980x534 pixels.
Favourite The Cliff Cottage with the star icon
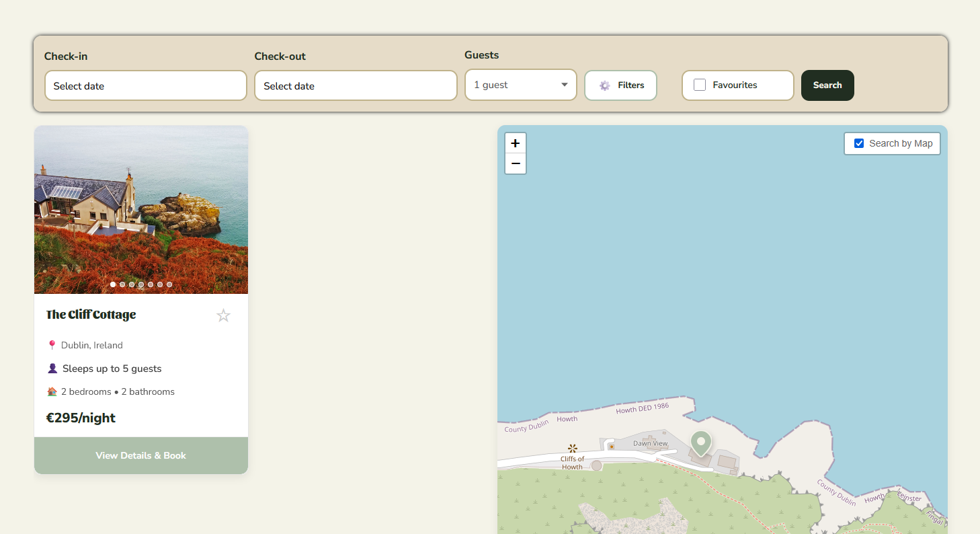[223, 315]
